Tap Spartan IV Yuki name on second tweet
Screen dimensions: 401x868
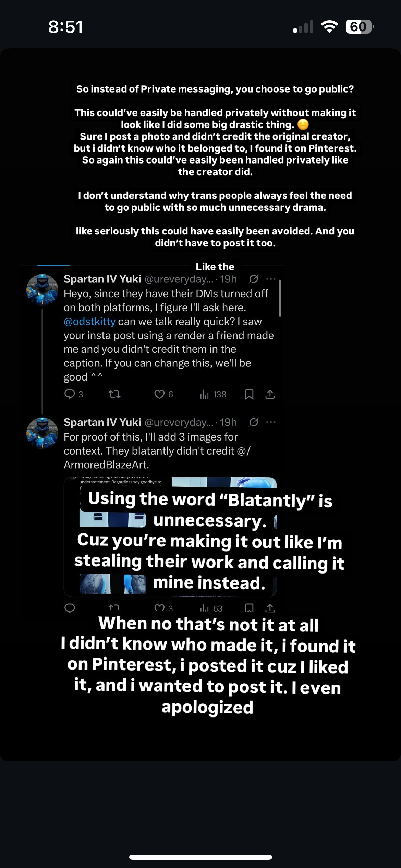click(x=102, y=422)
